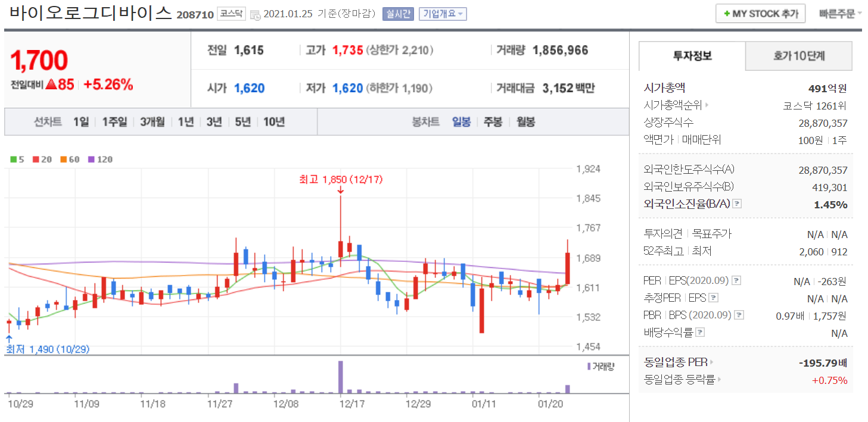
Task: Click help icon beside 배당수익률
Action: click(x=701, y=333)
